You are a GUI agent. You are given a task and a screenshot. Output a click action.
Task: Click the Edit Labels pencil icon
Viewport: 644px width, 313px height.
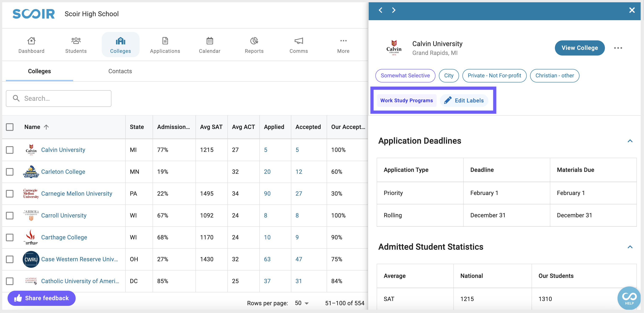(x=447, y=100)
